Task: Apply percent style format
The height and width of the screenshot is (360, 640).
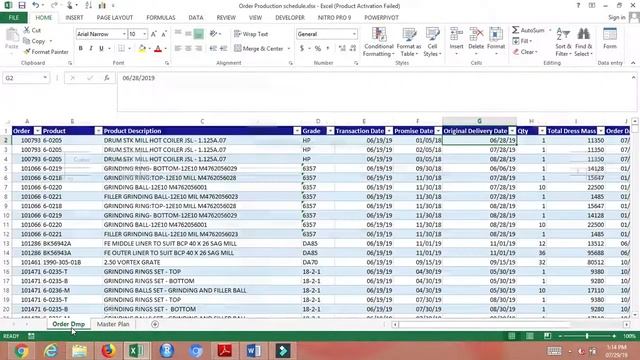Action: (318, 49)
